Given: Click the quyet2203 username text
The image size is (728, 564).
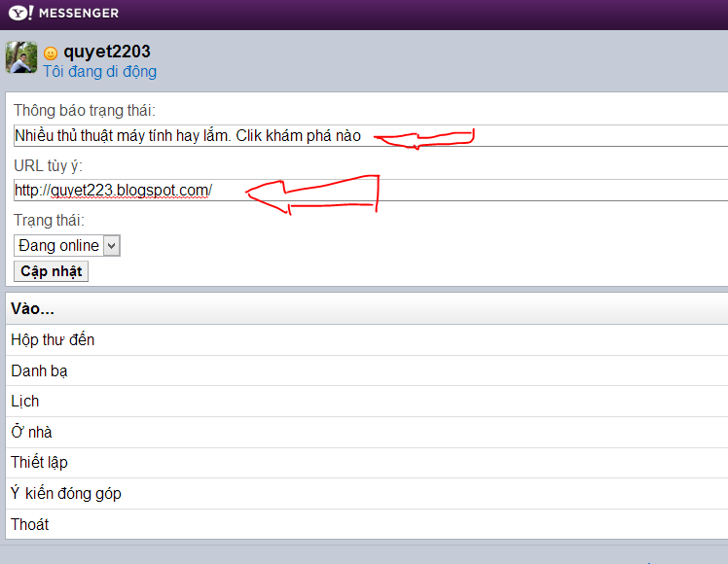Looking at the screenshot, I should 107,52.
